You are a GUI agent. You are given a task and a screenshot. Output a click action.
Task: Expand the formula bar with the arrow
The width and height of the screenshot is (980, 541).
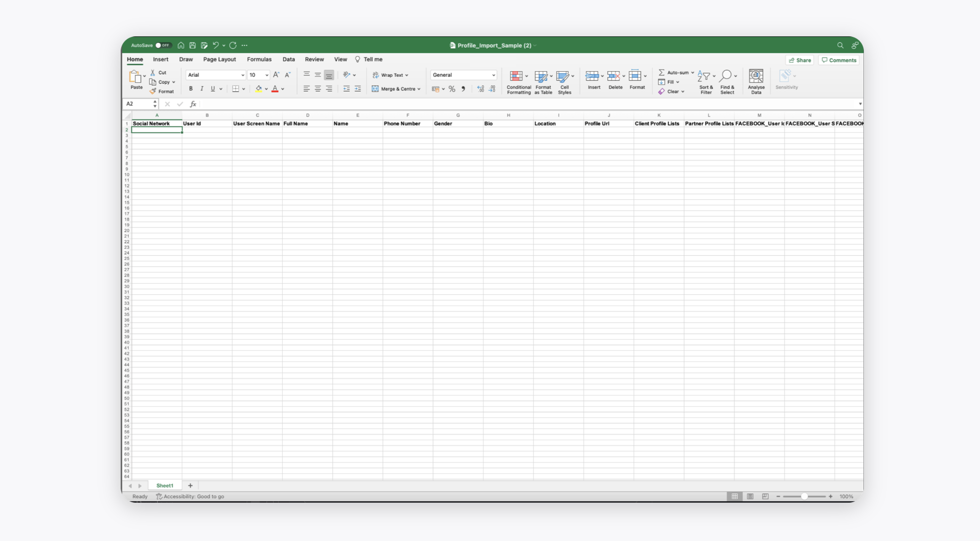pos(860,104)
